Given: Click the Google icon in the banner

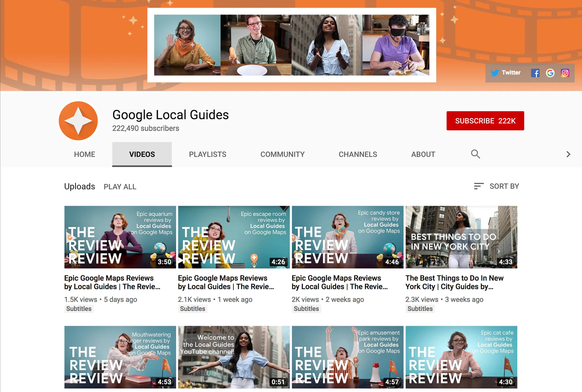Looking at the screenshot, I should [x=550, y=73].
